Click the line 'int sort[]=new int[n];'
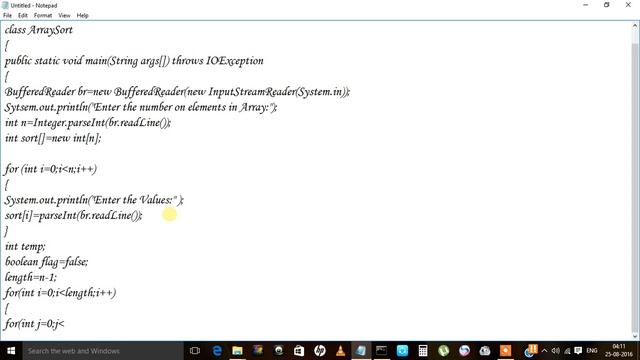 click(53, 138)
